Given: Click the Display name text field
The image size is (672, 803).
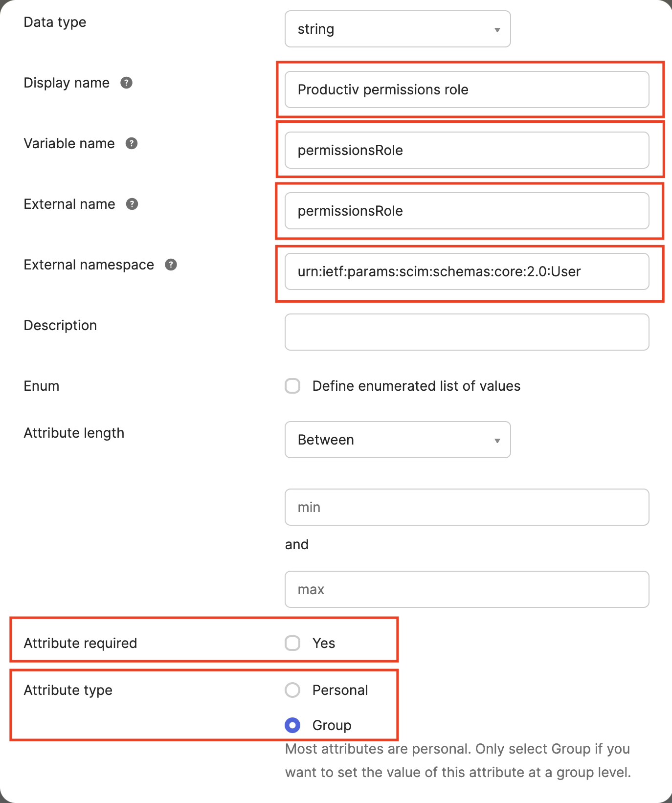Looking at the screenshot, I should pos(467,89).
